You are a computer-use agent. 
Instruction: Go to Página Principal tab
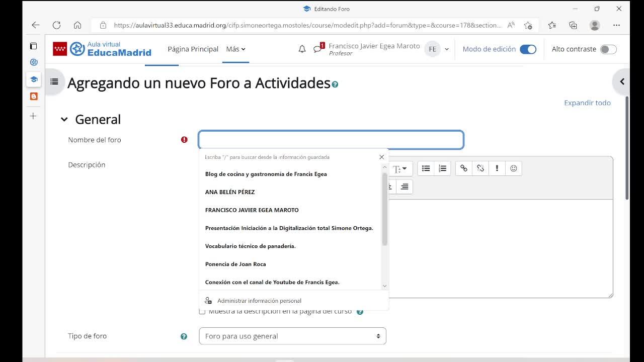point(193,49)
